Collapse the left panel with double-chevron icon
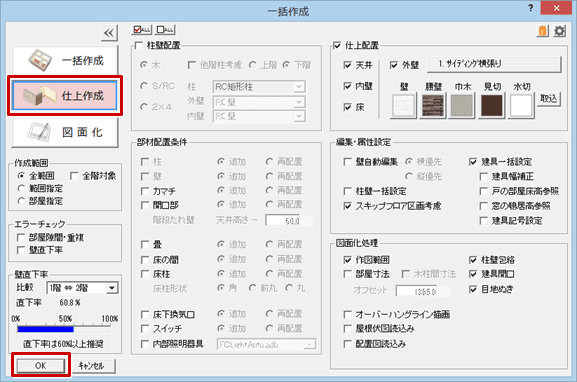The image size is (577, 382). click(109, 33)
